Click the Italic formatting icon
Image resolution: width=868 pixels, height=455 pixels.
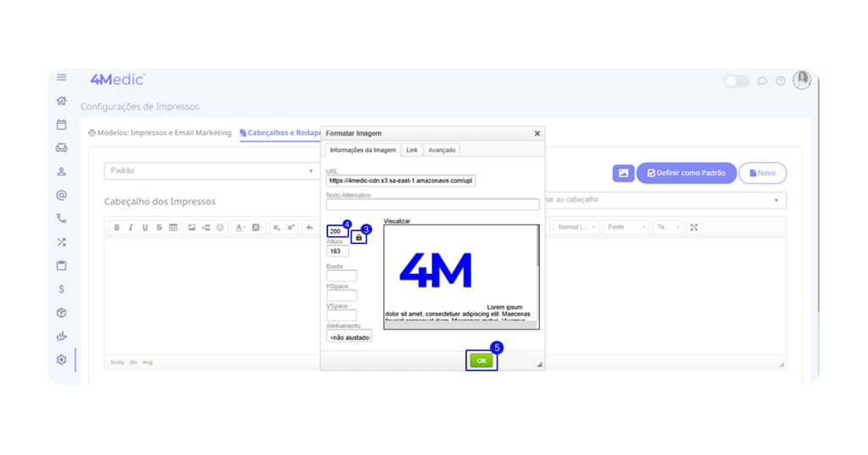tap(131, 227)
